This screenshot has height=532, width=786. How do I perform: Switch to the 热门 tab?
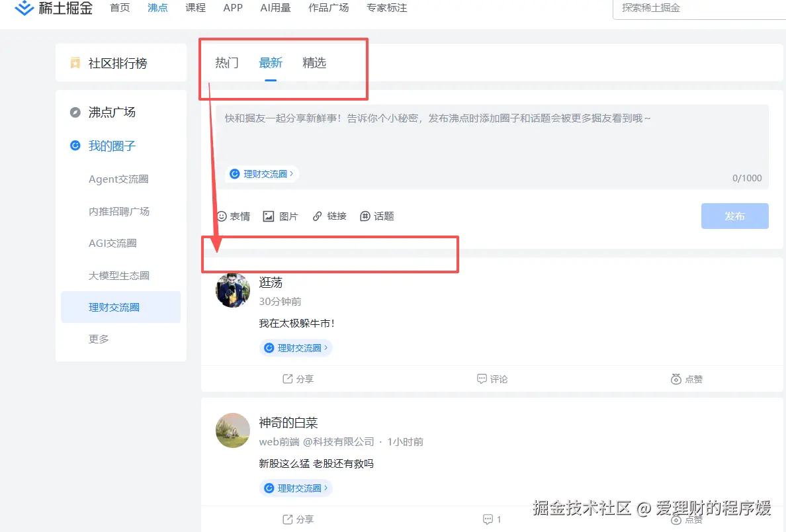pyautogui.click(x=227, y=63)
